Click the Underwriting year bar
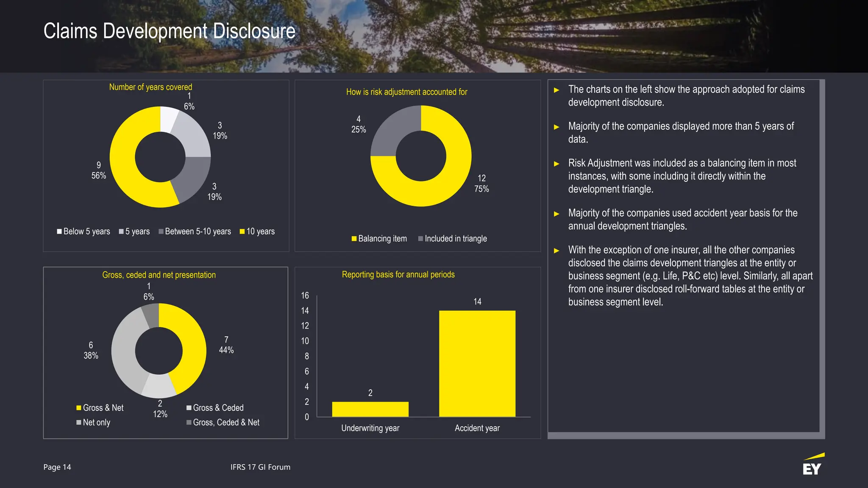 pyautogui.click(x=370, y=409)
